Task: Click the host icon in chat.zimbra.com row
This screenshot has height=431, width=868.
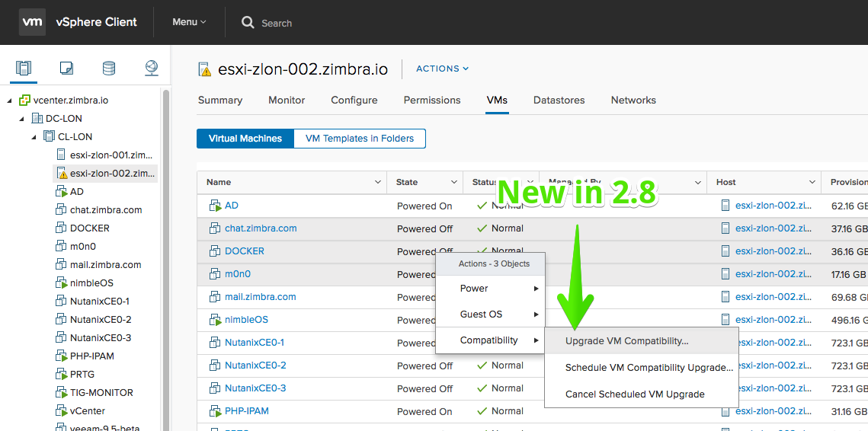Action: 725,228
